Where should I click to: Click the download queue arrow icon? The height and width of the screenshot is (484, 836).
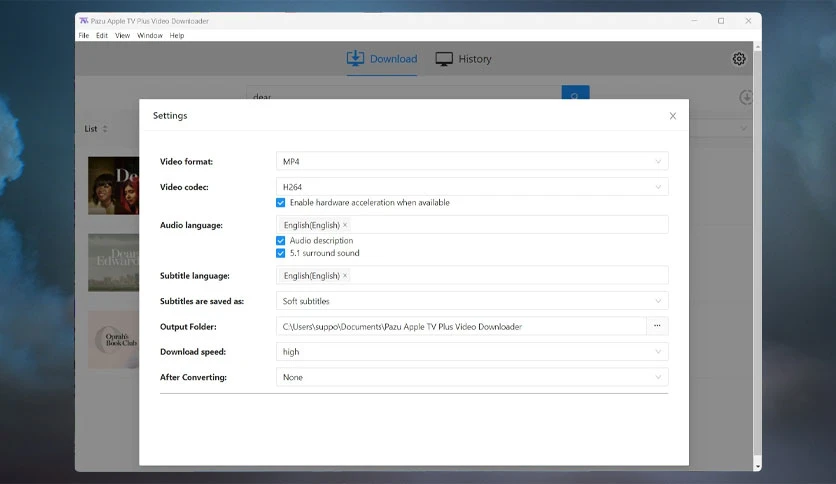(746, 97)
